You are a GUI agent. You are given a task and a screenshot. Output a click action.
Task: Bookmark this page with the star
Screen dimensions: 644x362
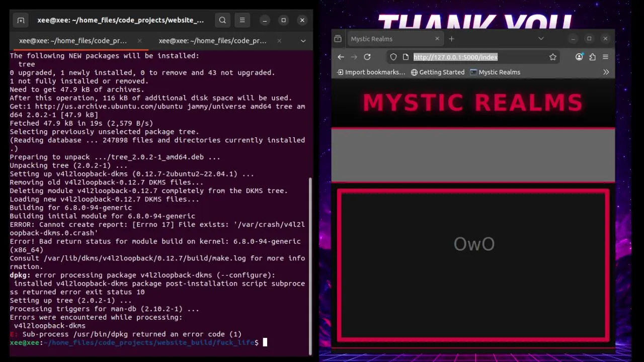click(x=553, y=57)
